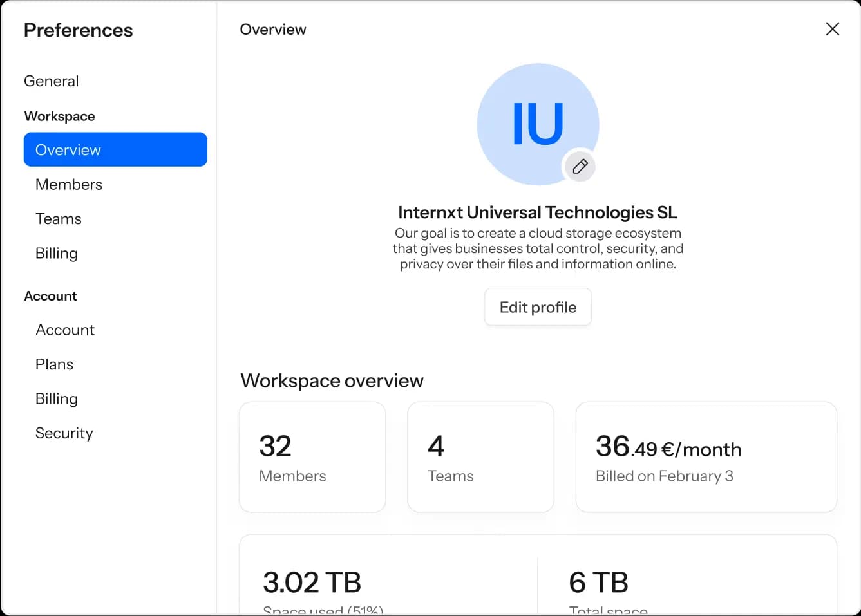Click the 36.49 €/month billing card
Viewport: 861px width, 616px height.
tap(706, 457)
